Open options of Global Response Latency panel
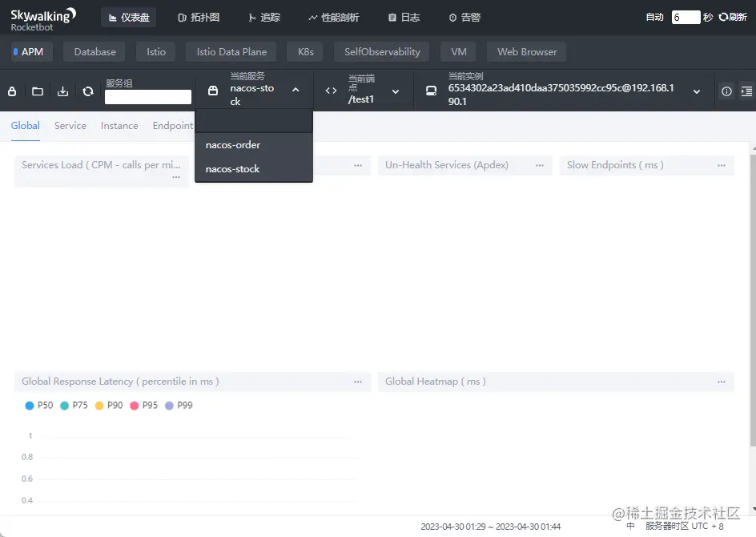The width and height of the screenshot is (756, 537). [x=358, y=382]
